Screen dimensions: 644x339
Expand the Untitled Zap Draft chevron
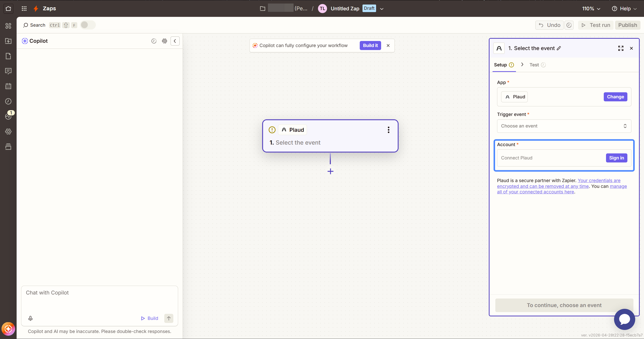382,9
